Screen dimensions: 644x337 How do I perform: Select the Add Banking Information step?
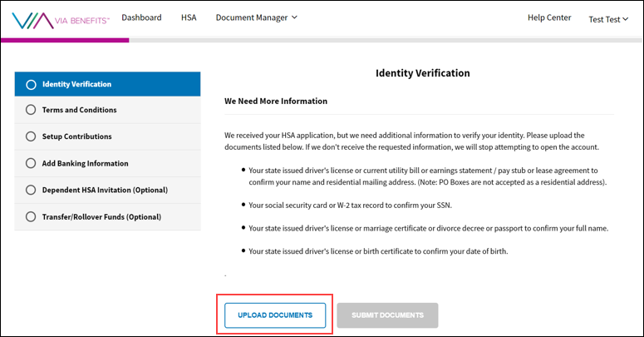coord(107,163)
